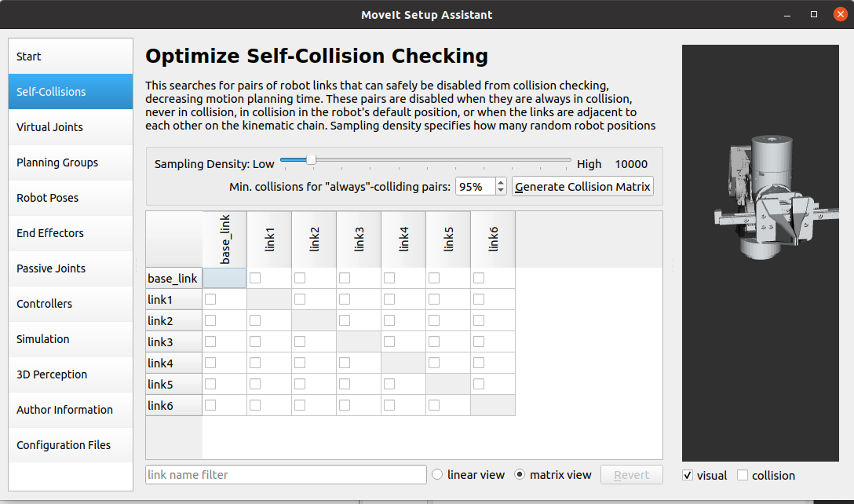Image resolution: width=854 pixels, height=504 pixels.
Task: Select the link4 row header
Action: tap(173, 363)
